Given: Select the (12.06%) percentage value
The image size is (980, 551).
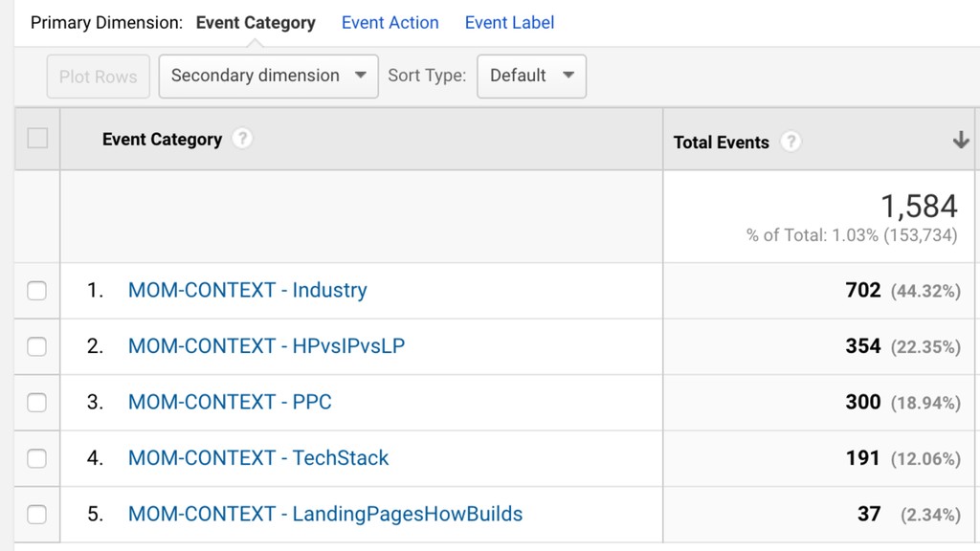Looking at the screenshot, I should 925,459.
